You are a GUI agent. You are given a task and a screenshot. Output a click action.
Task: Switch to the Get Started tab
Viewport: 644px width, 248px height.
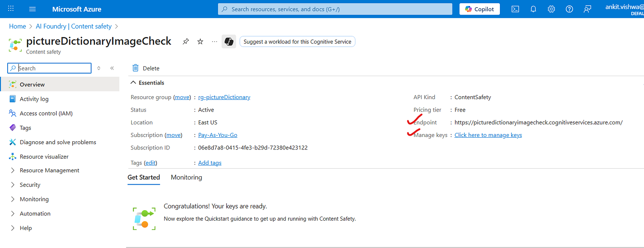144,178
